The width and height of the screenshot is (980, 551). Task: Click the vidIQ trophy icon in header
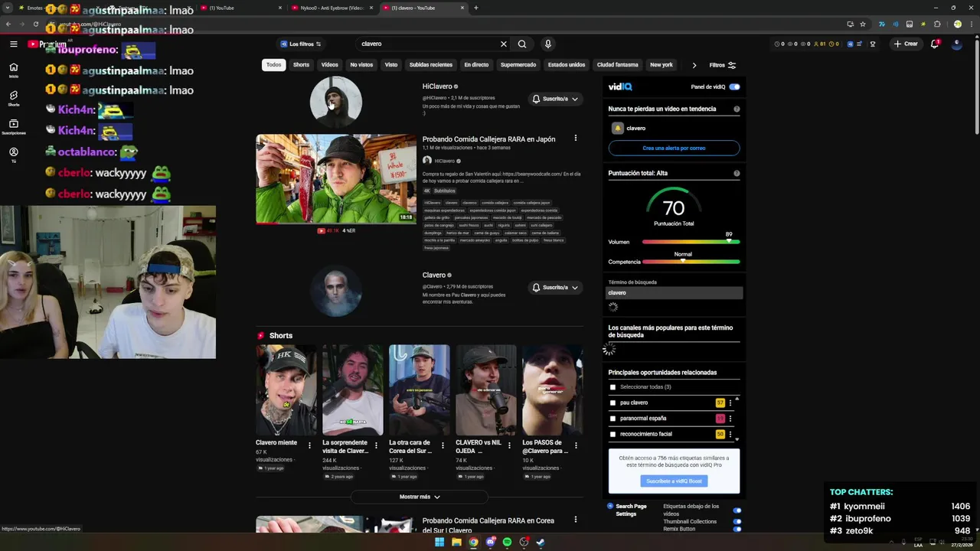[872, 44]
